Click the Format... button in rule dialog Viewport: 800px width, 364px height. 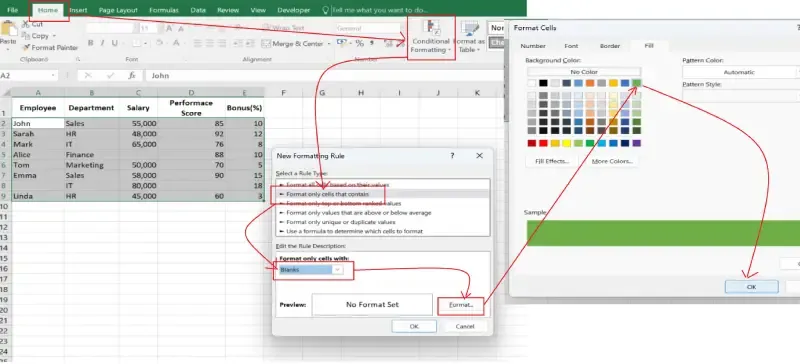(461, 305)
